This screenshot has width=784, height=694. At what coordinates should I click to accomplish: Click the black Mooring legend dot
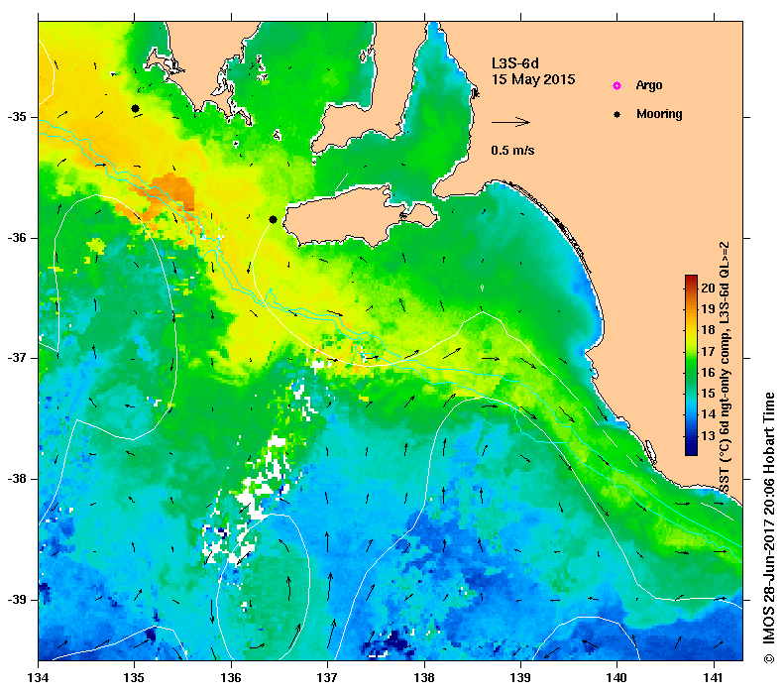pyautogui.click(x=617, y=114)
